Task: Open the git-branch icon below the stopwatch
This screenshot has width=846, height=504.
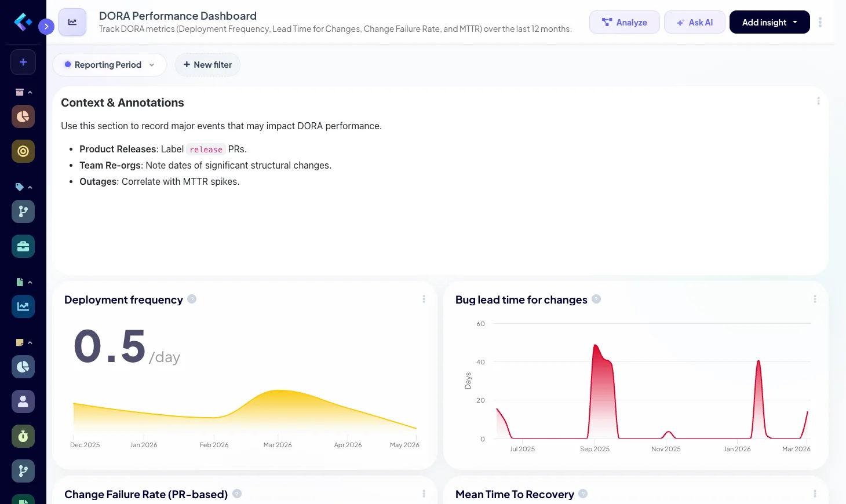Action: (x=23, y=471)
